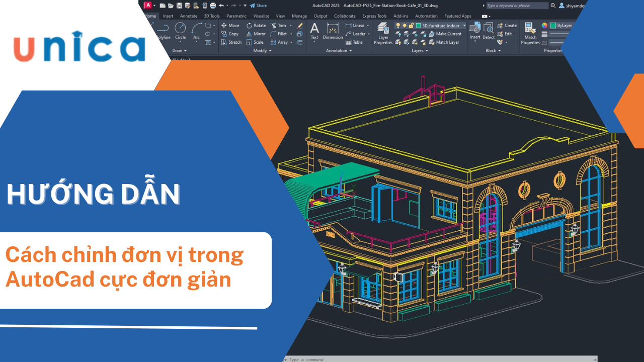
Task: Click the Offset tool icon
Action: 299,42
